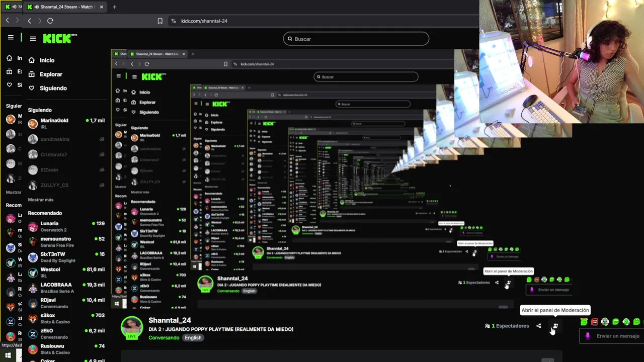Open zEkO channel avatar

coord(33,334)
